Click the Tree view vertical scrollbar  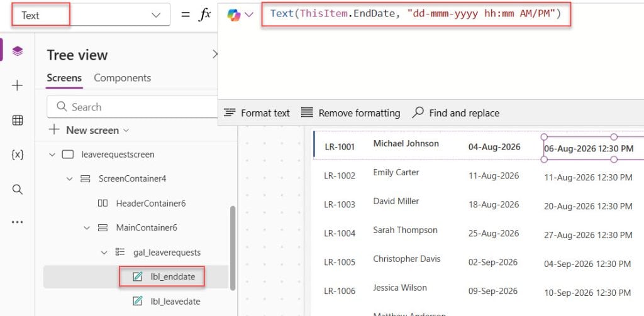click(x=233, y=248)
